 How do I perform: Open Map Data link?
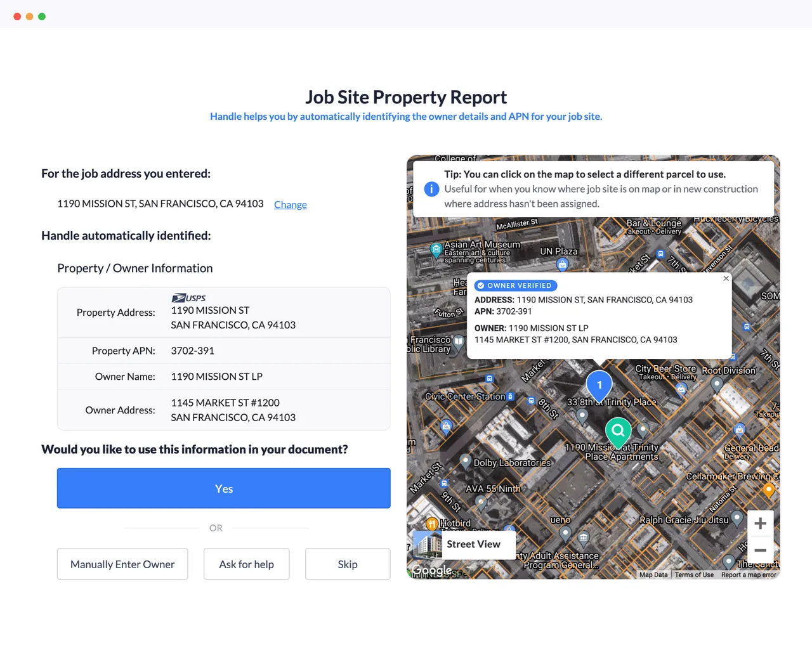click(x=653, y=574)
